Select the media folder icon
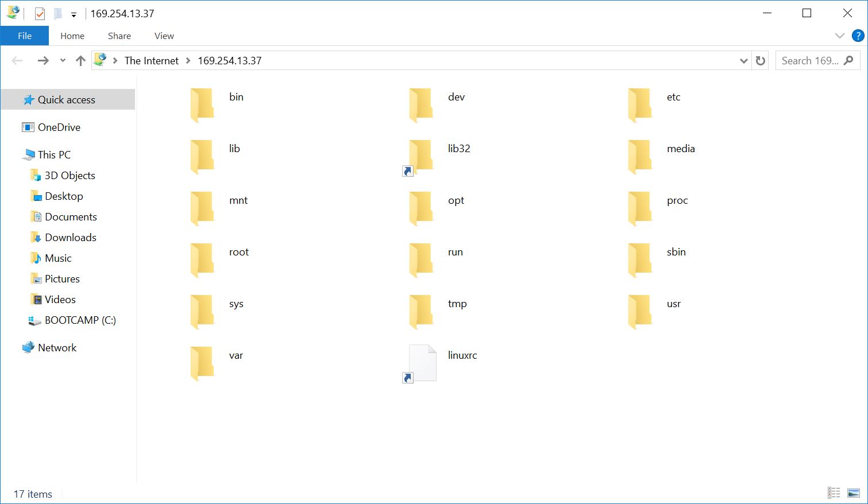 click(x=640, y=157)
